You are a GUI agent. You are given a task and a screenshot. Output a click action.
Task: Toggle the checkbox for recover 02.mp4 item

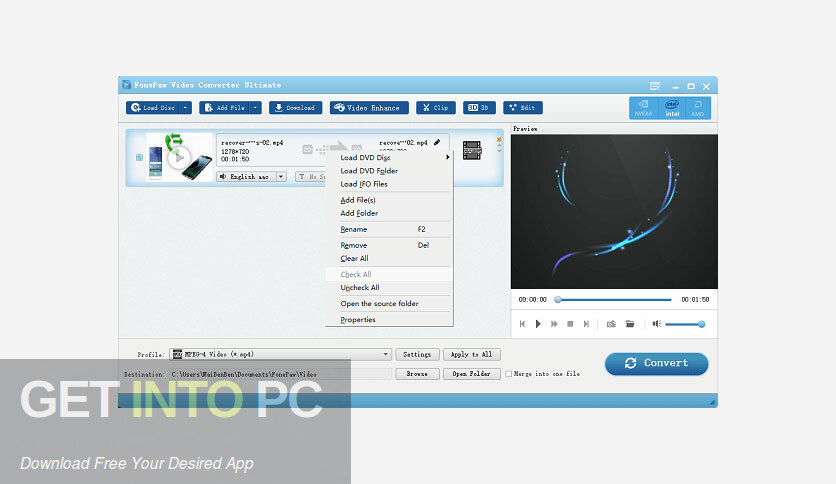tap(139, 157)
